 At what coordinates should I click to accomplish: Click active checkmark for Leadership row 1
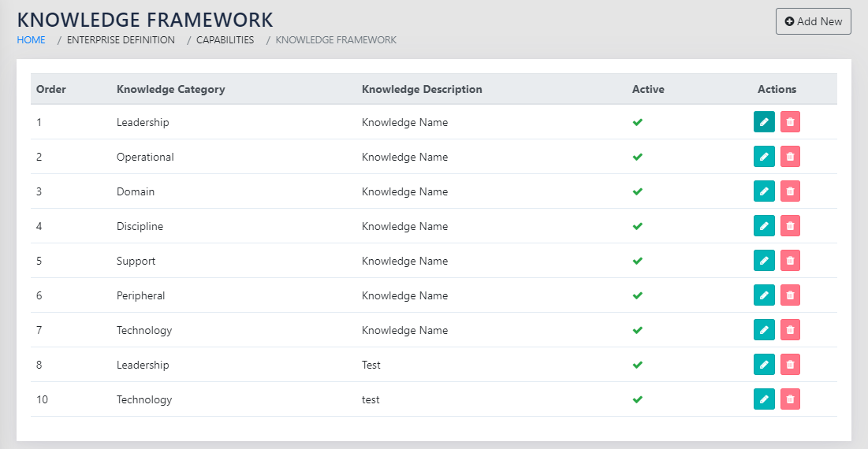tap(638, 122)
